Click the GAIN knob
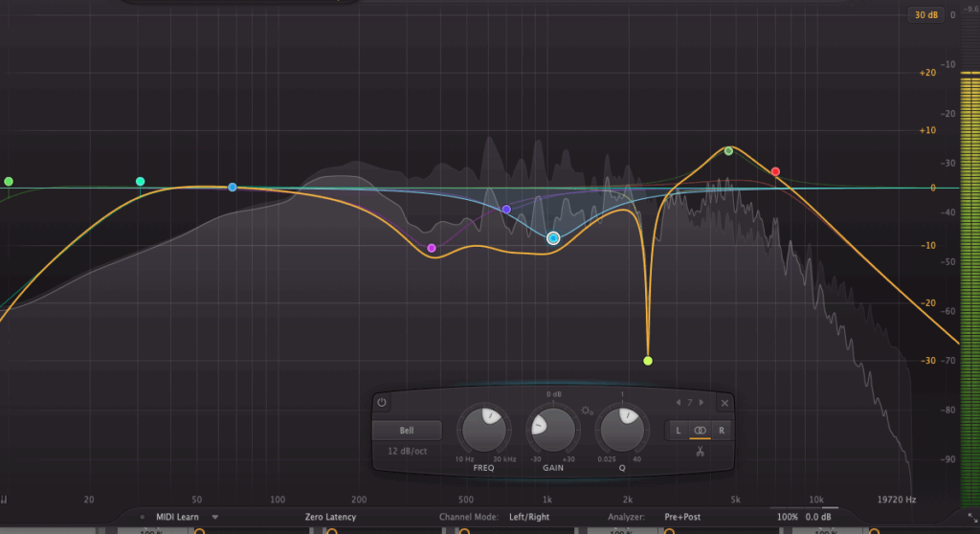The image size is (980, 534). [552, 429]
